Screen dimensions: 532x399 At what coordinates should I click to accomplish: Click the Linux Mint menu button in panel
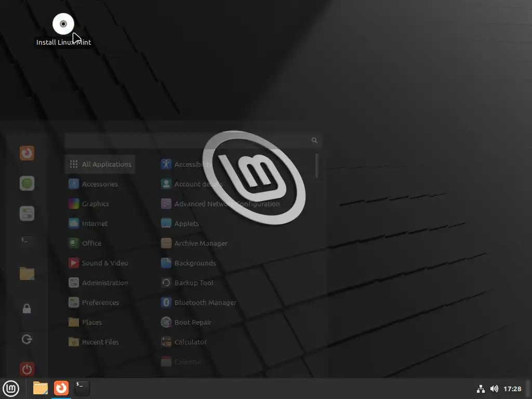[x=11, y=389]
